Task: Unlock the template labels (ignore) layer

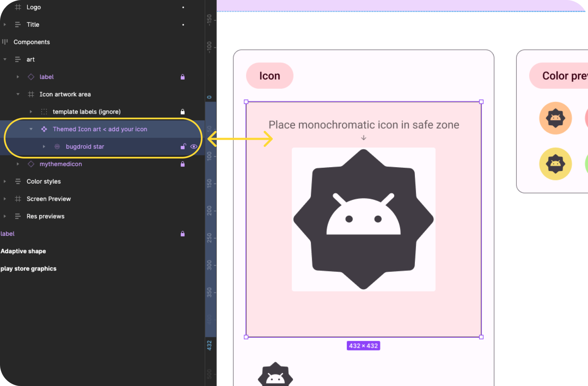Action: coord(183,111)
